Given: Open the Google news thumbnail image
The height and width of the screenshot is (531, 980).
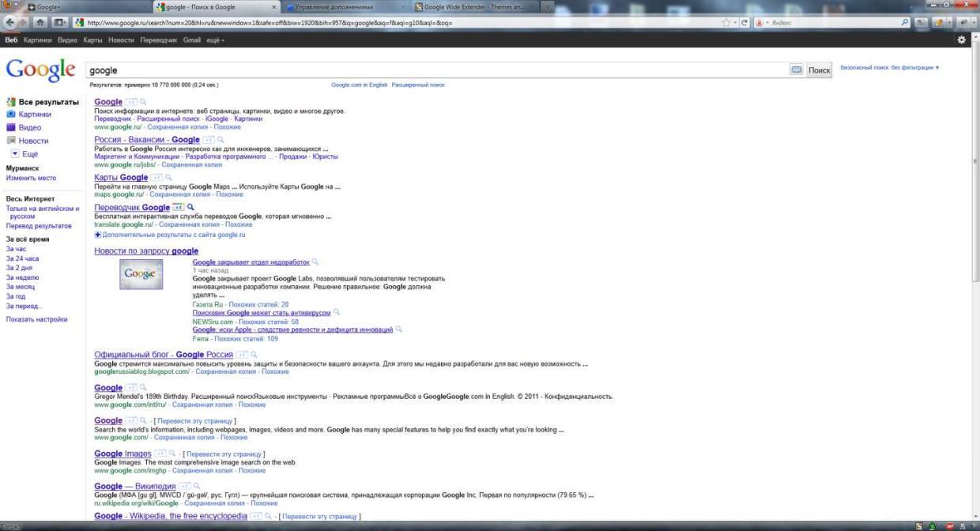Looking at the screenshot, I should point(141,274).
